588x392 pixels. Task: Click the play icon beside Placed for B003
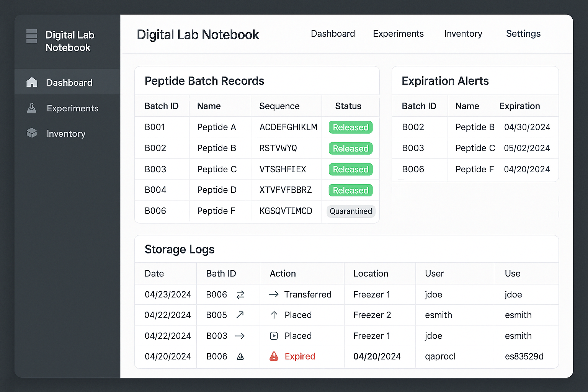(x=274, y=335)
